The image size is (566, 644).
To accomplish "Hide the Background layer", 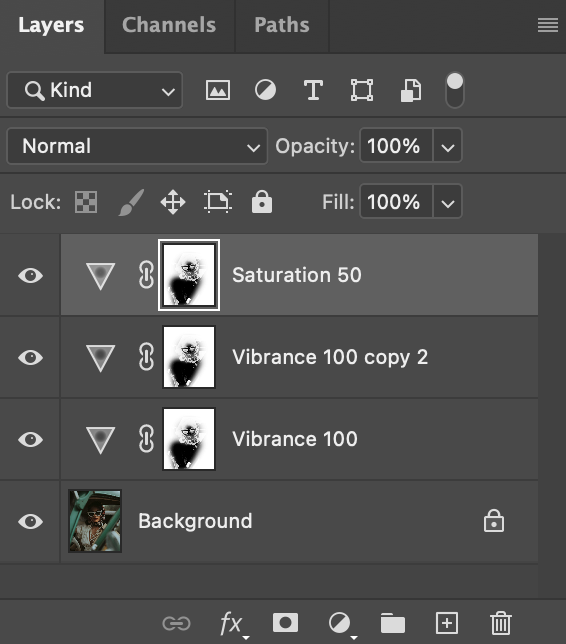I will tap(30, 521).
